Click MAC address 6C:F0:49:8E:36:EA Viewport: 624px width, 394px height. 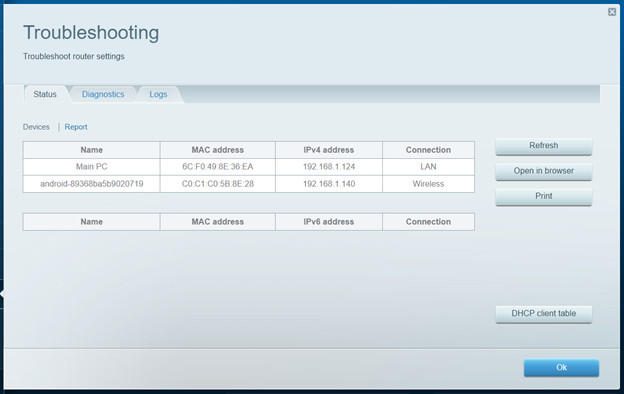(218, 167)
